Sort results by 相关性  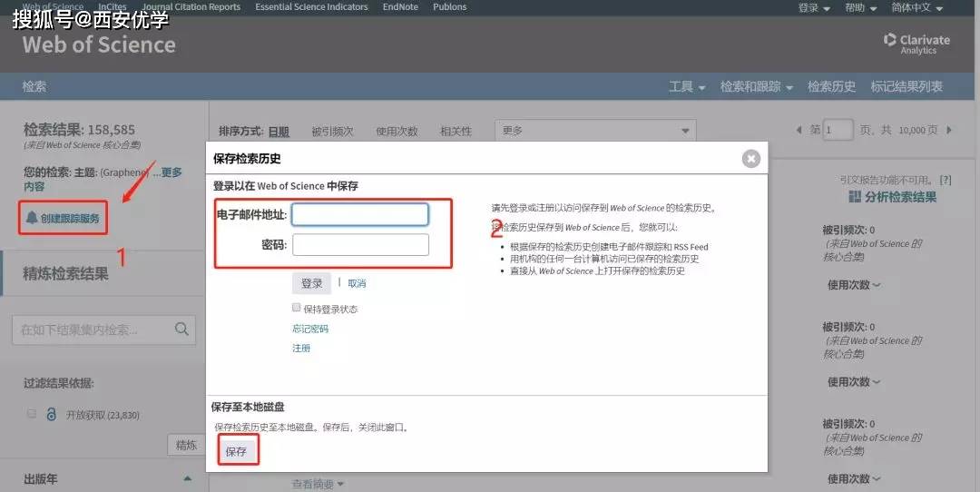[x=456, y=132]
